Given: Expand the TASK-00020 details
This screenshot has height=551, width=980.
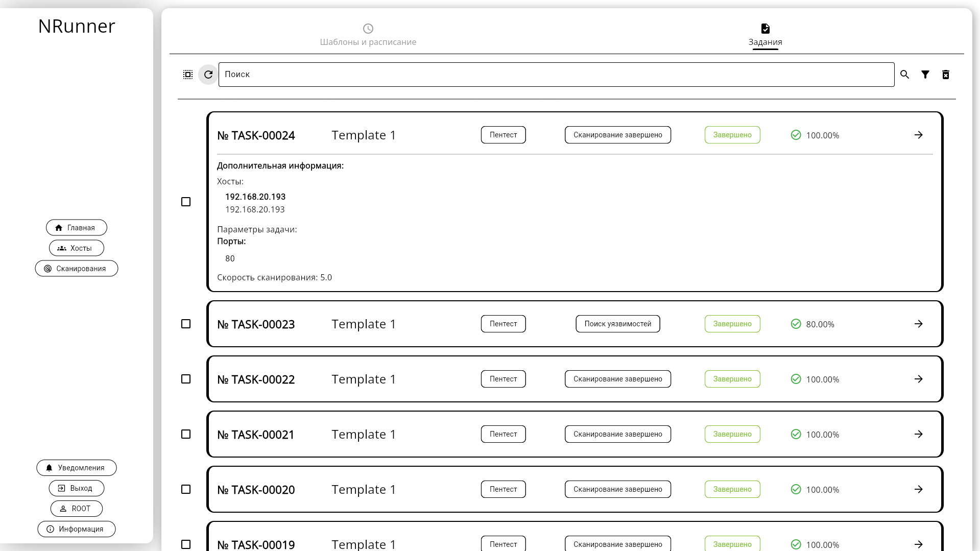Looking at the screenshot, I should (575, 489).
